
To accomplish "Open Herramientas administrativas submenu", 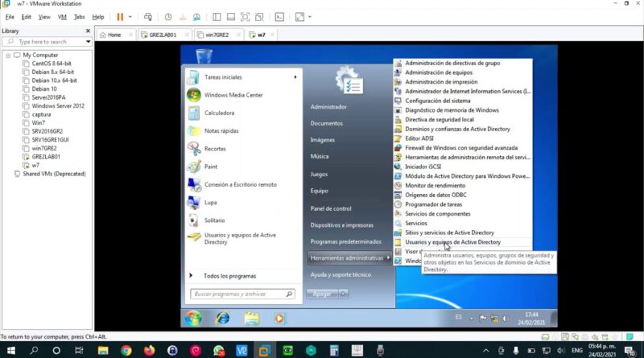I will (349, 257).
